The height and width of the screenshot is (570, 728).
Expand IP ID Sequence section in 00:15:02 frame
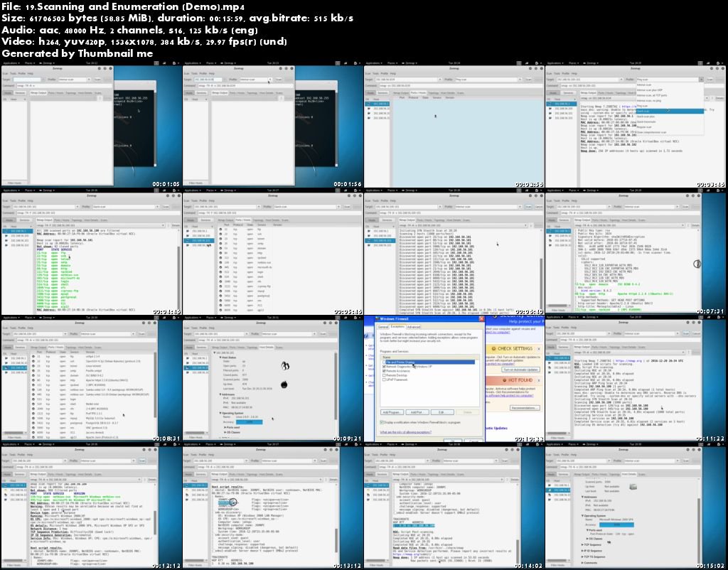coord(582,551)
